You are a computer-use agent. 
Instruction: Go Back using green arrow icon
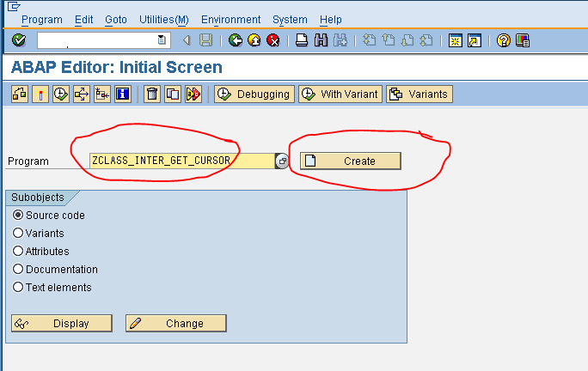tap(236, 40)
